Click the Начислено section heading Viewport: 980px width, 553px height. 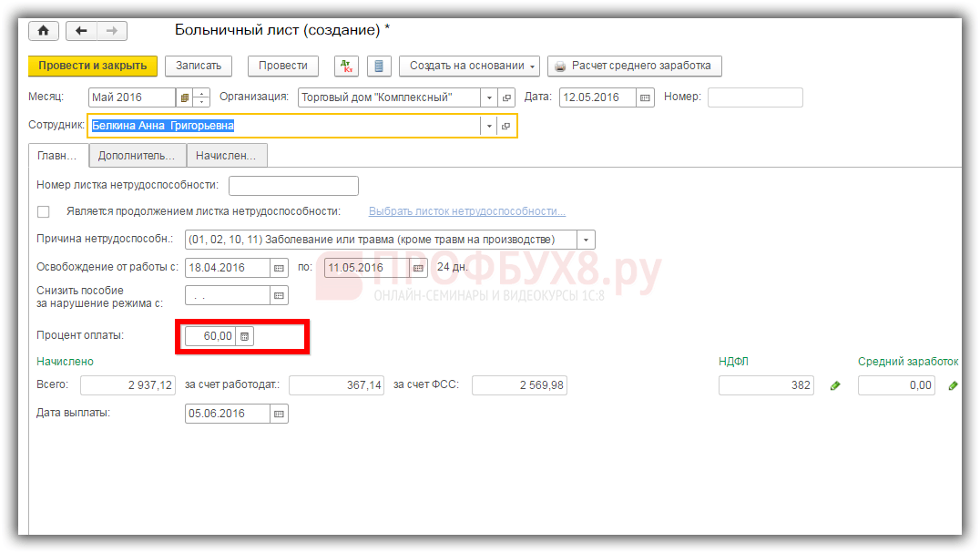65,362
